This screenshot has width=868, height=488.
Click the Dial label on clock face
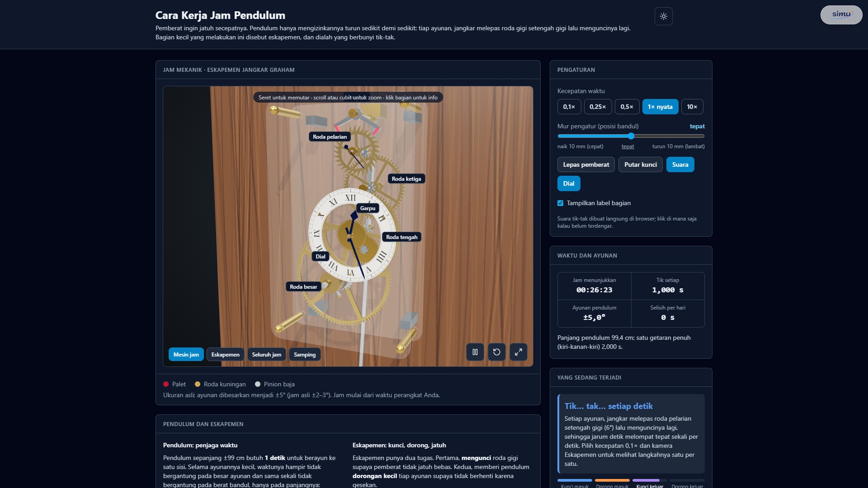click(321, 257)
